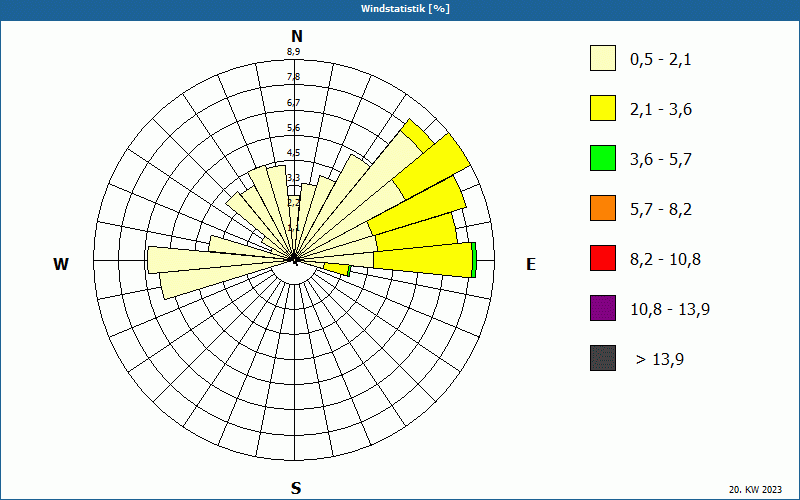Viewport: 800px width, 500px height.
Task: Click the bright yellow 2,1 - 3,6 legend swatch
Action: point(603,108)
